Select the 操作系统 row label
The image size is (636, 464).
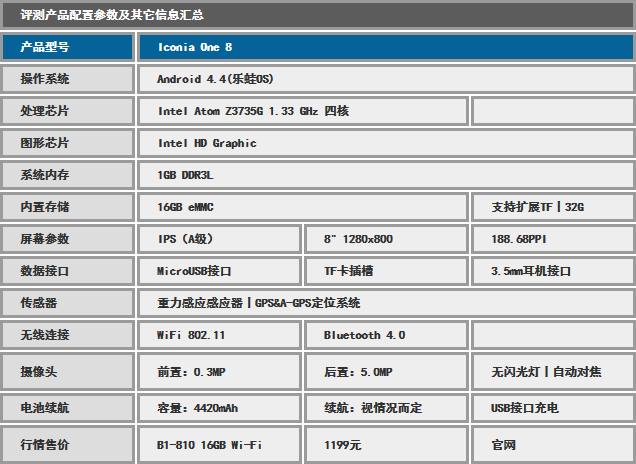pyautogui.click(x=67, y=79)
